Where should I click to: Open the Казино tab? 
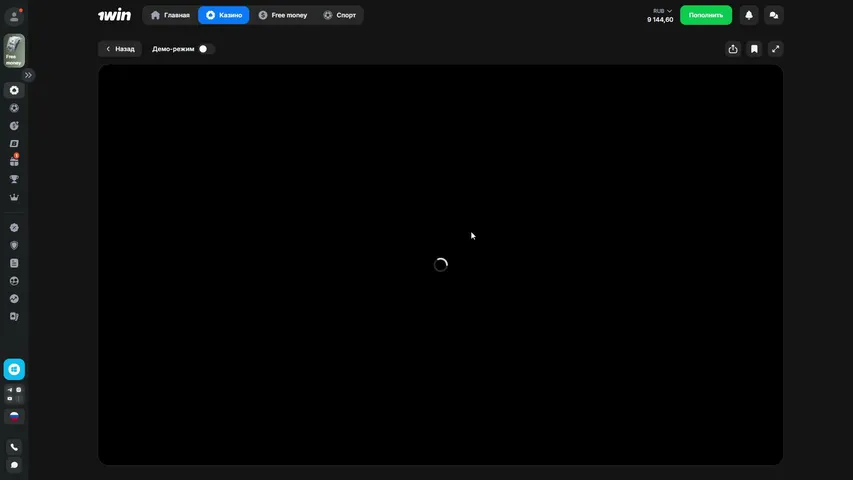(x=224, y=15)
